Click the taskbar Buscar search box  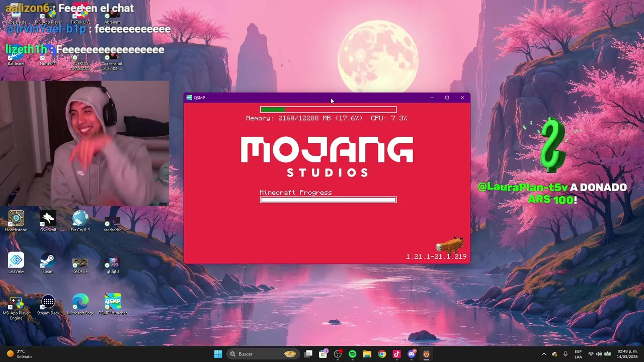263,354
